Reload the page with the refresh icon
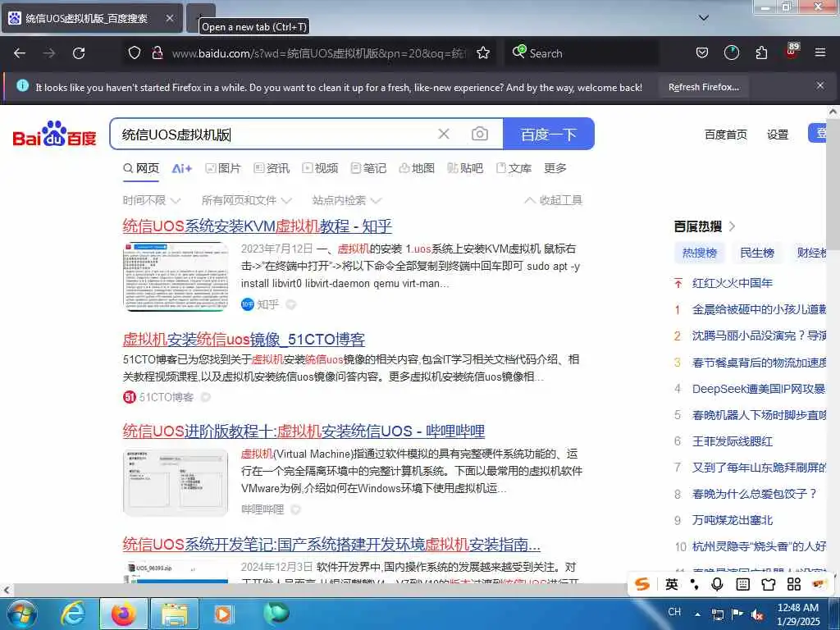The height and width of the screenshot is (630, 840). coord(79,53)
